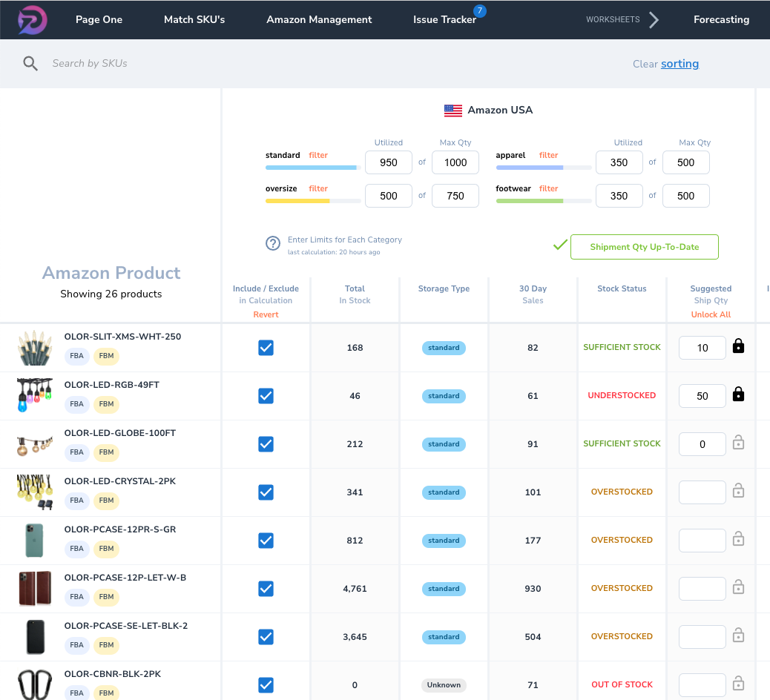770x700 pixels.
Task: Expand the Worksheets chevron arrow
Action: tap(654, 20)
